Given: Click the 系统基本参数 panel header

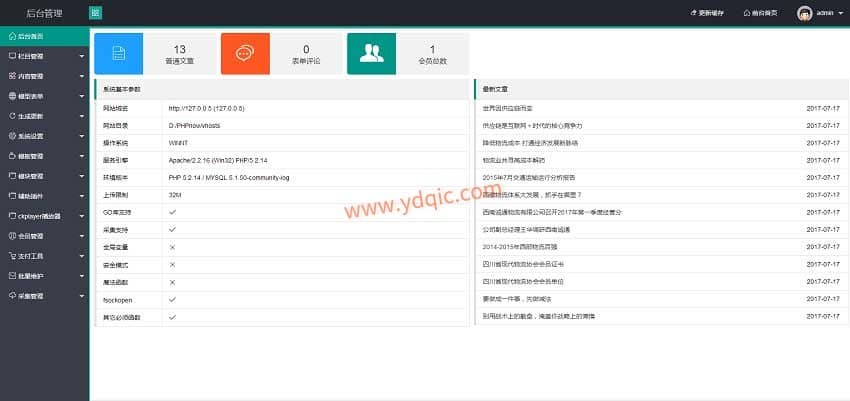Looking at the screenshot, I should pos(281,89).
